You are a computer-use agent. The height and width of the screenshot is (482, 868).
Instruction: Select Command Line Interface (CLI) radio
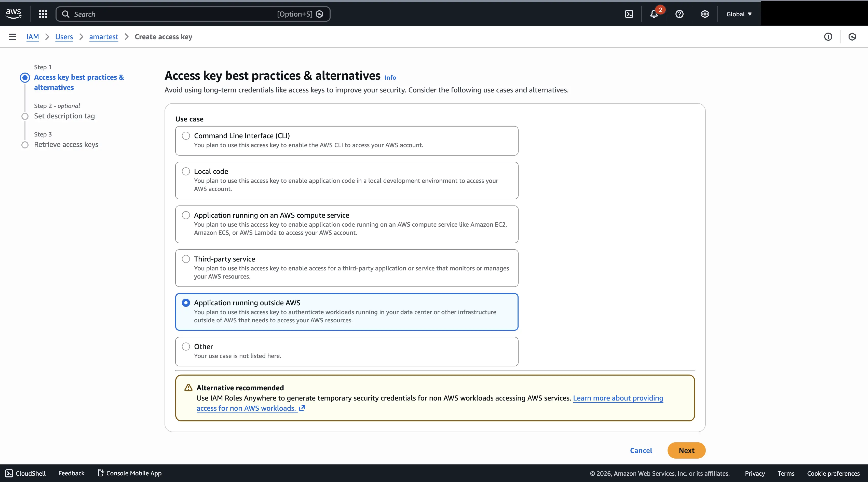(x=186, y=136)
